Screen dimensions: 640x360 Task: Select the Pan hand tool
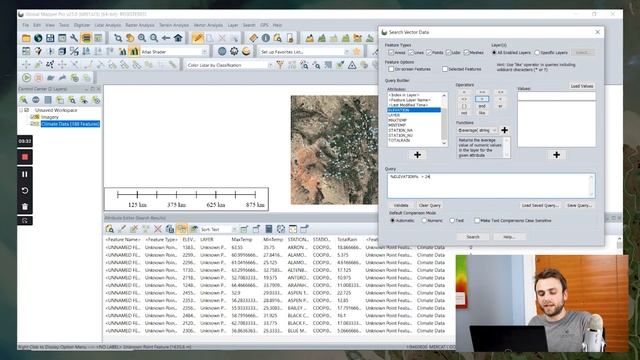(x=130, y=38)
